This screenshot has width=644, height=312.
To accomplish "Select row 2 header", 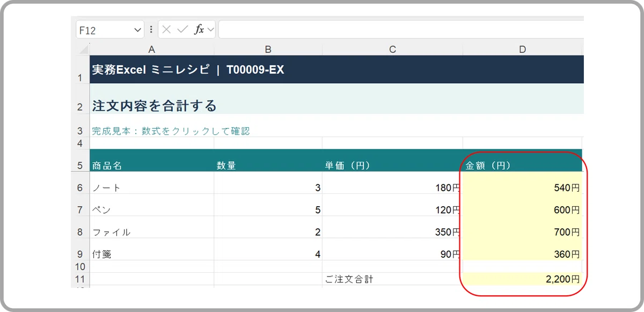I will coord(80,99).
